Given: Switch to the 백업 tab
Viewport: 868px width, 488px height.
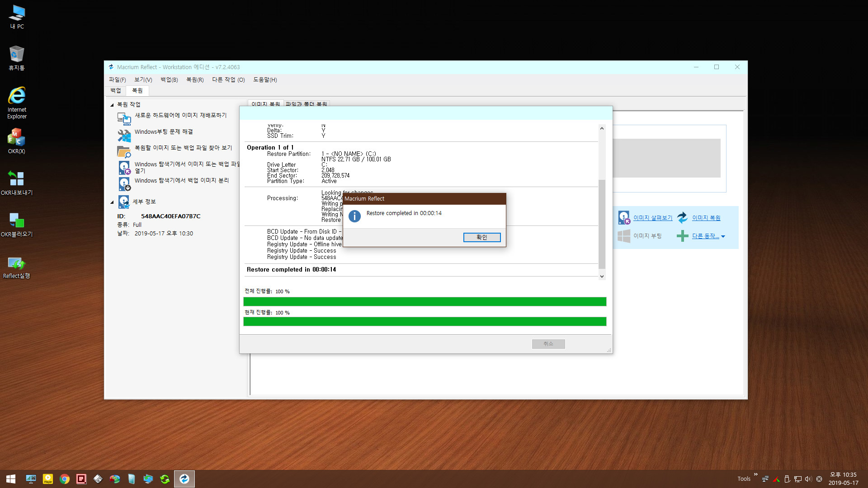Looking at the screenshot, I should click(x=116, y=90).
